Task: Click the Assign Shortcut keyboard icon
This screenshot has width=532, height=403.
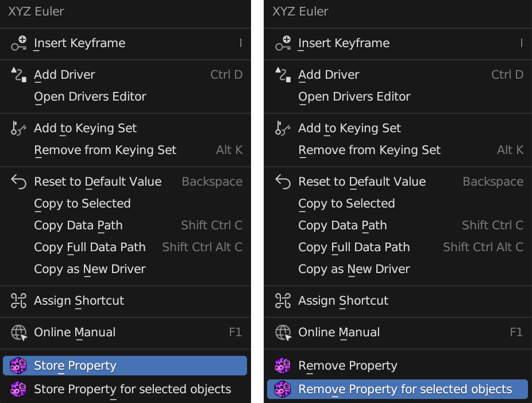Action: (x=18, y=301)
